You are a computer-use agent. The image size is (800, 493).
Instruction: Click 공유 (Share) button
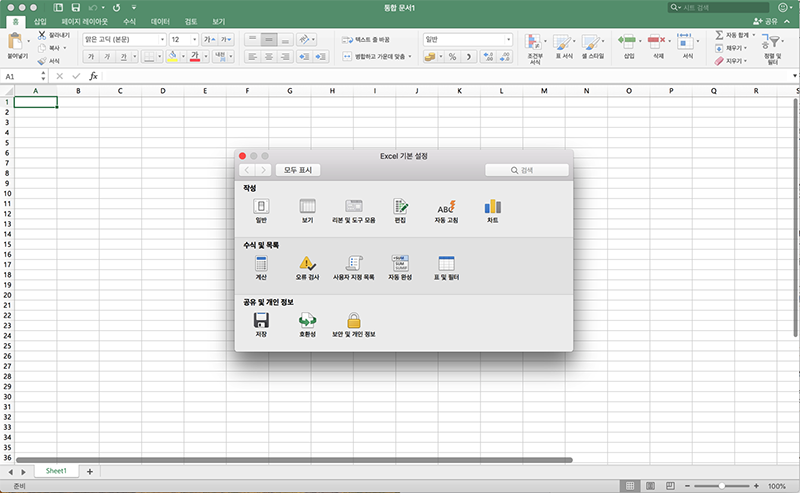[765, 21]
